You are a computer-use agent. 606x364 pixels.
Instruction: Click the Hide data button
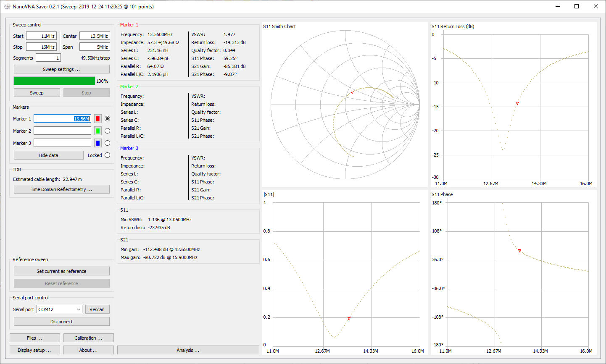pos(48,155)
